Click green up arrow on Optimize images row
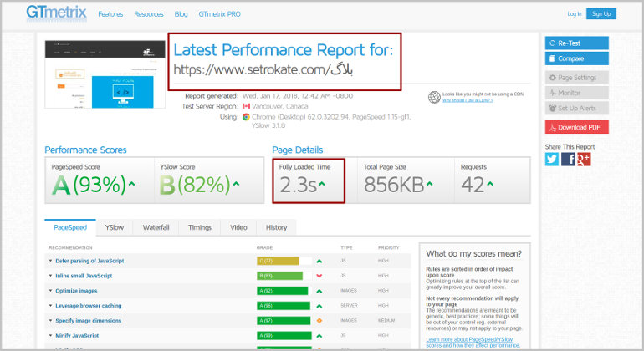Screen dimensions: 644x351 point(319,291)
